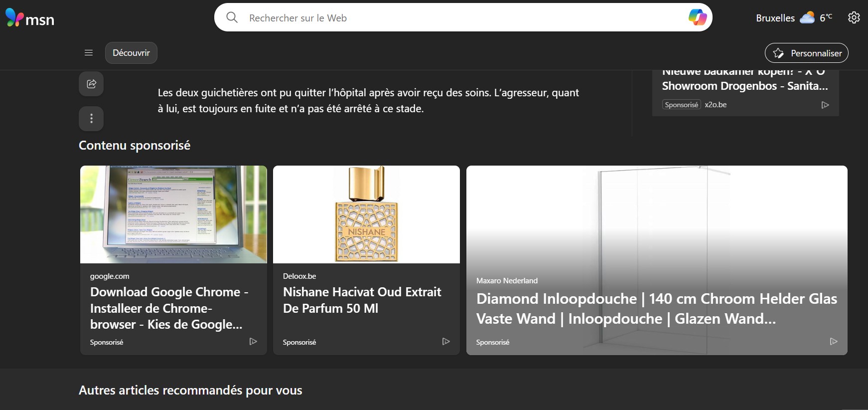Click the 6°C temperature reading
Viewport: 868px width, 410px height.
(826, 18)
